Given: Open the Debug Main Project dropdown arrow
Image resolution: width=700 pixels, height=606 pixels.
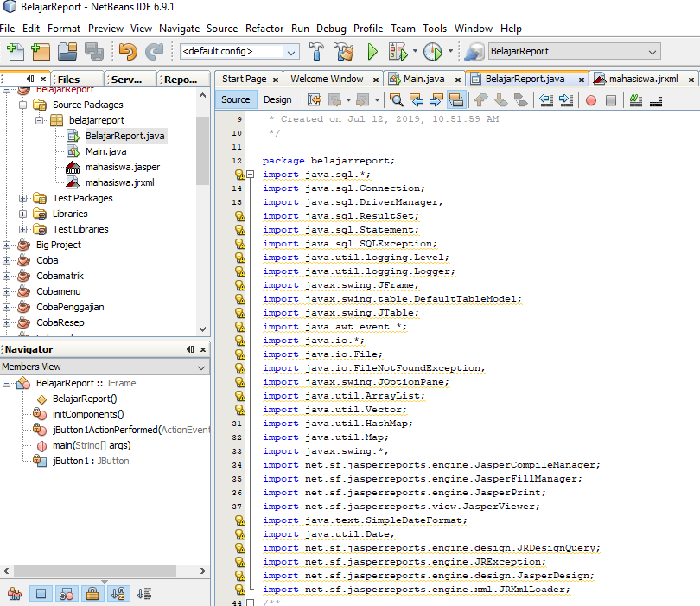Looking at the screenshot, I should click(x=415, y=51).
